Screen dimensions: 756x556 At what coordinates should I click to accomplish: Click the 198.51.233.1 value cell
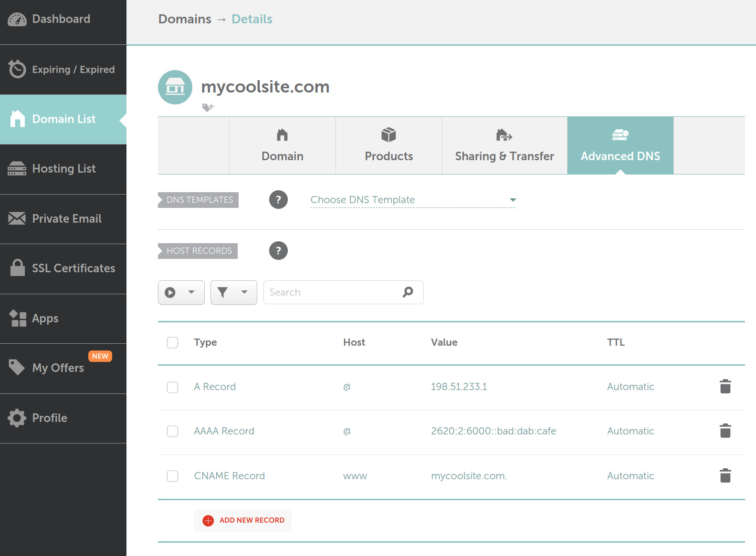tap(459, 387)
